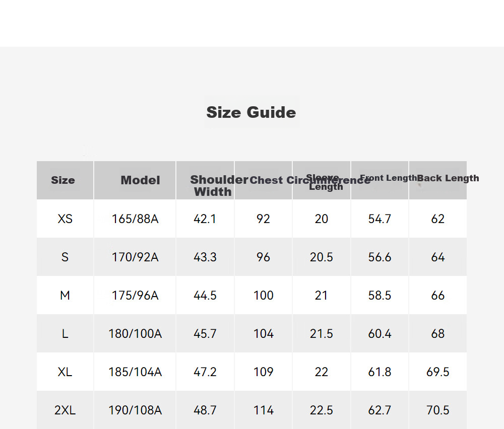Viewport: 504px width, 429px height.
Task: Click the "Chest Circumference" column header
Action: [x=310, y=180]
